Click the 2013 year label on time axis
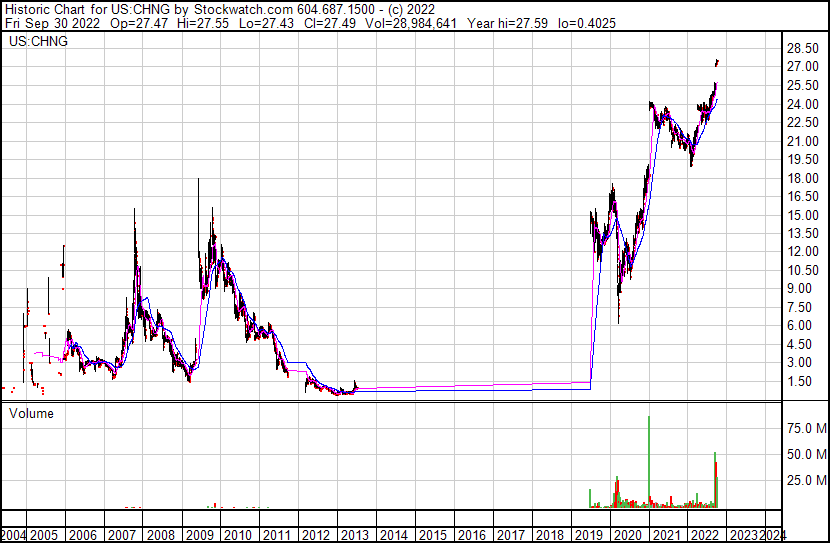Image resolution: width=830 pixels, height=543 pixels. (355, 535)
